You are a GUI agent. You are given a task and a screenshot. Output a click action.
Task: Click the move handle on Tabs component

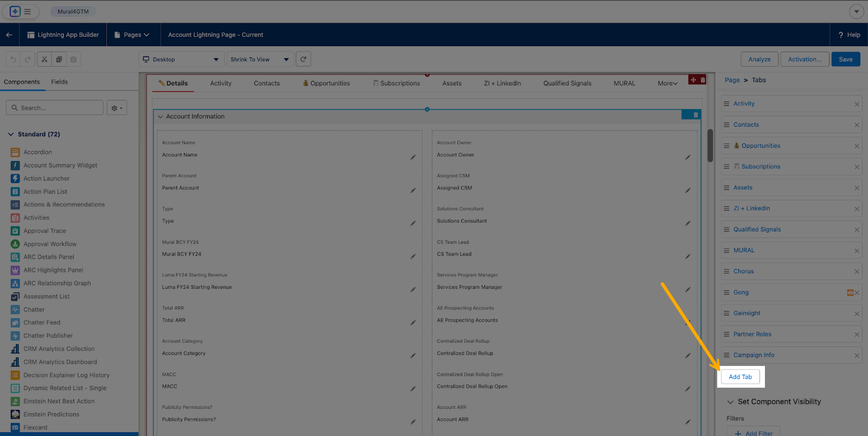pyautogui.click(x=693, y=80)
